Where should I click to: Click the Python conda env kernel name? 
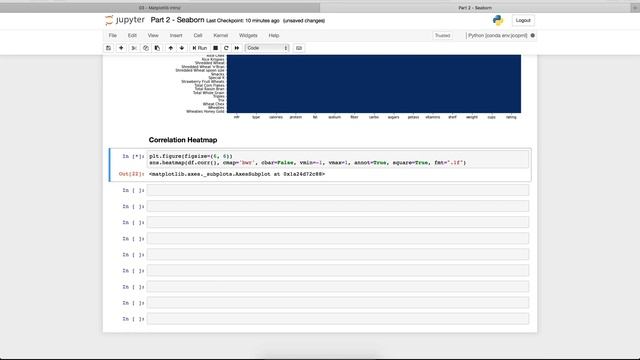click(x=498, y=36)
